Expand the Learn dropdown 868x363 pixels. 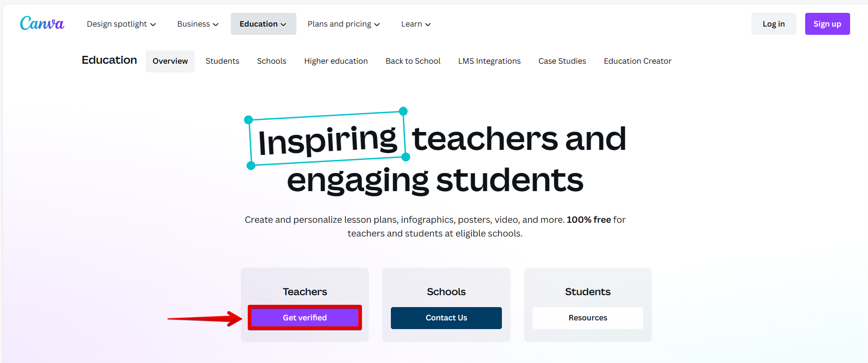coord(416,24)
